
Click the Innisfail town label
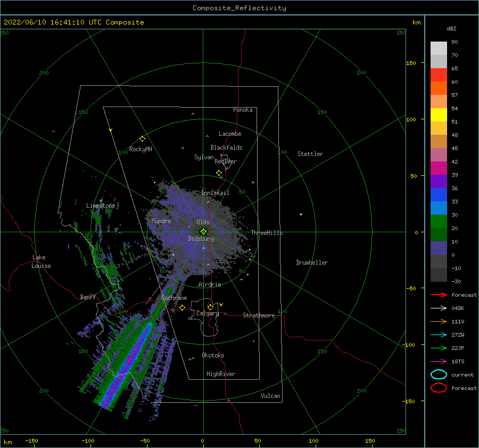215,193
